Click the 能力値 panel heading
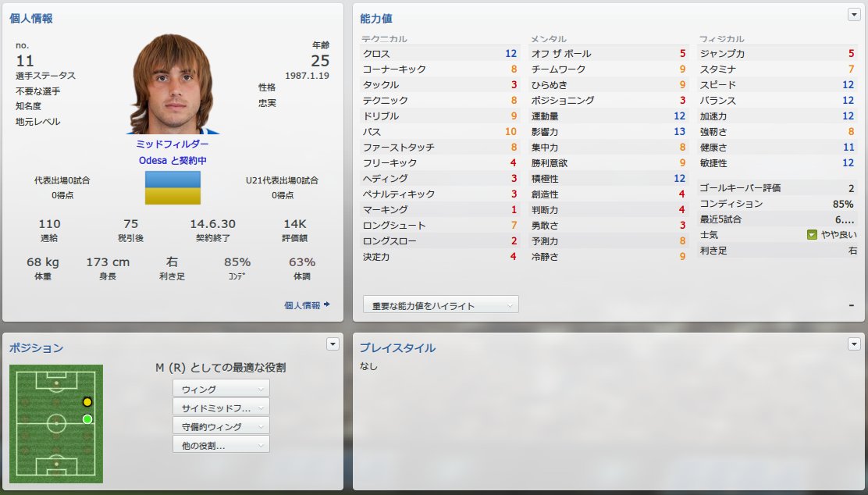 [x=376, y=18]
